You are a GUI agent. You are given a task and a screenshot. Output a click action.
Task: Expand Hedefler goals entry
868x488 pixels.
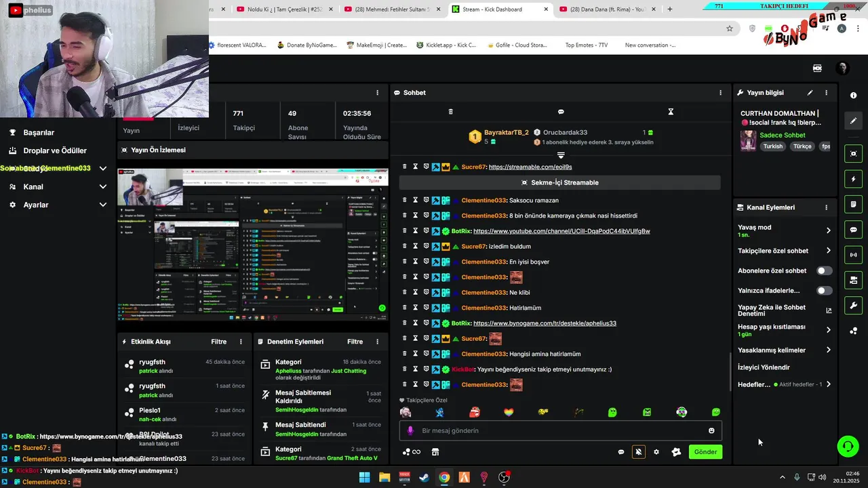tap(828, 384)
